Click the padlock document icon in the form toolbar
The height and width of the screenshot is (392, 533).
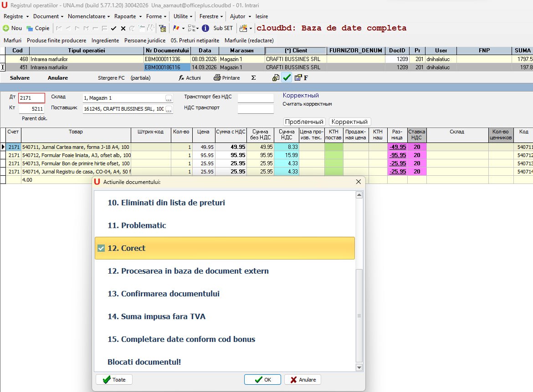(276, 78)
